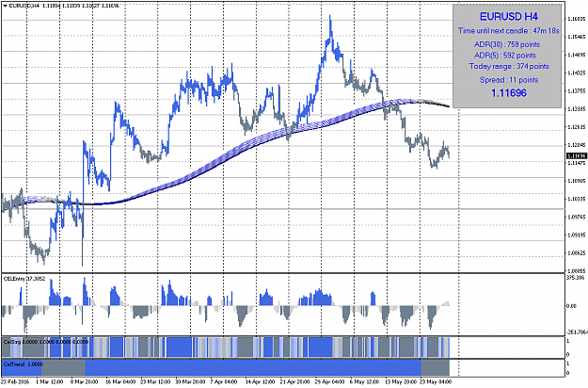Click the EURUSD H4 heading in info panel

point(509,17)
